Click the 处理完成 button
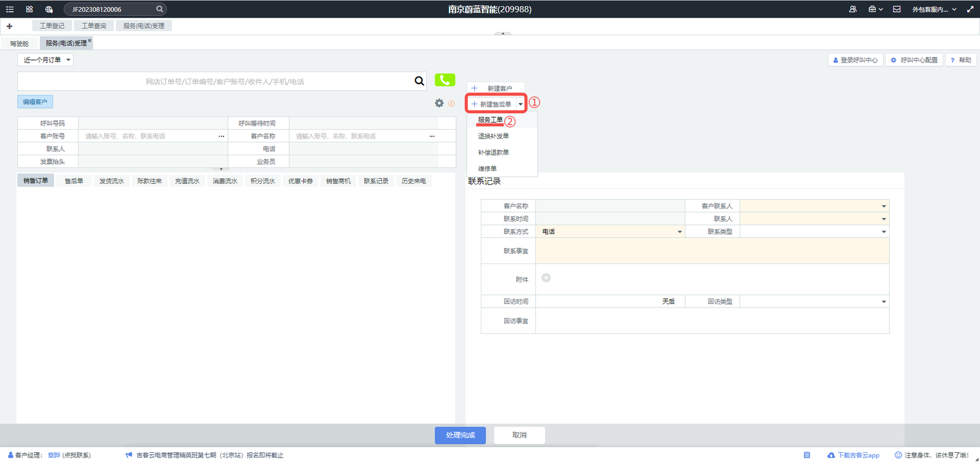 click(x=460, y=435)
